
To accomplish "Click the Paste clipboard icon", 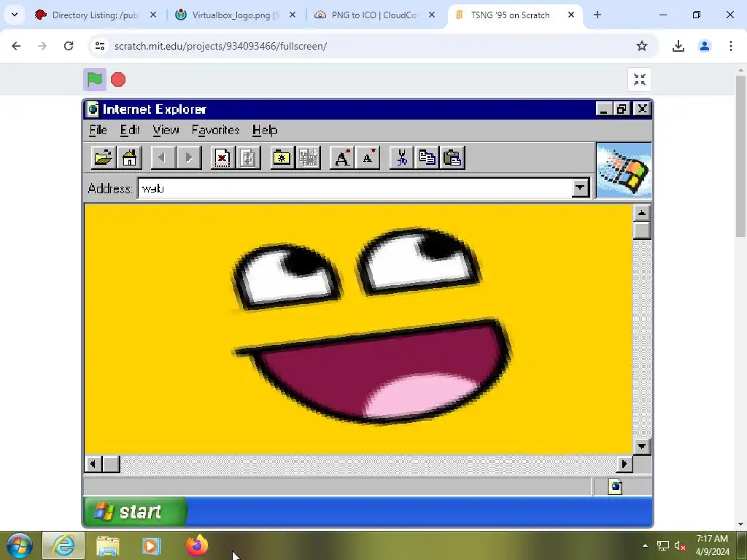I will [452, 157].
